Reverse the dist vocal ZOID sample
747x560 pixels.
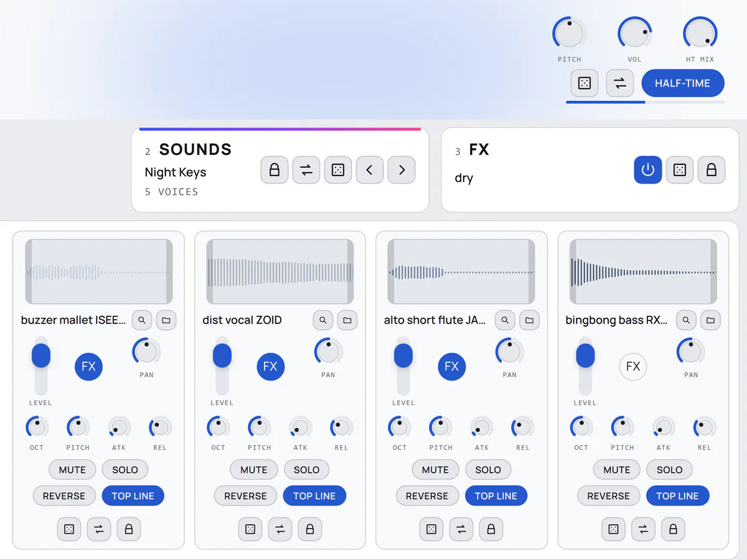click(x=245, y=496)
